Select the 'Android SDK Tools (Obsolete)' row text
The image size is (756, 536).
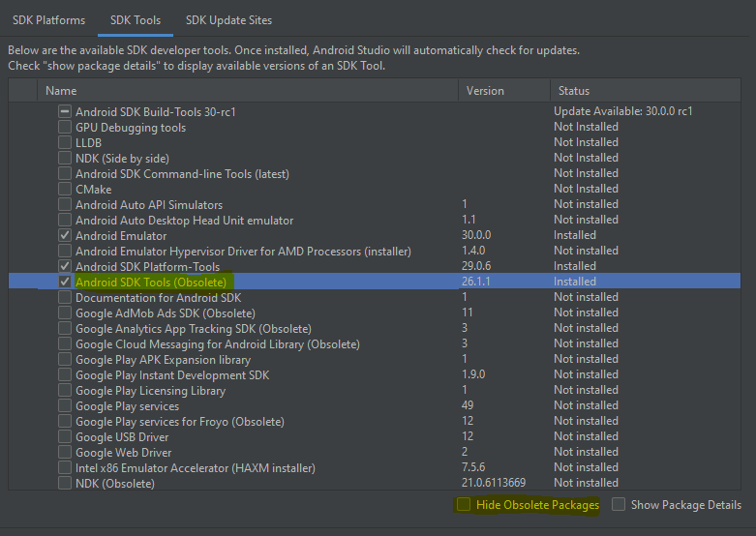151,282
